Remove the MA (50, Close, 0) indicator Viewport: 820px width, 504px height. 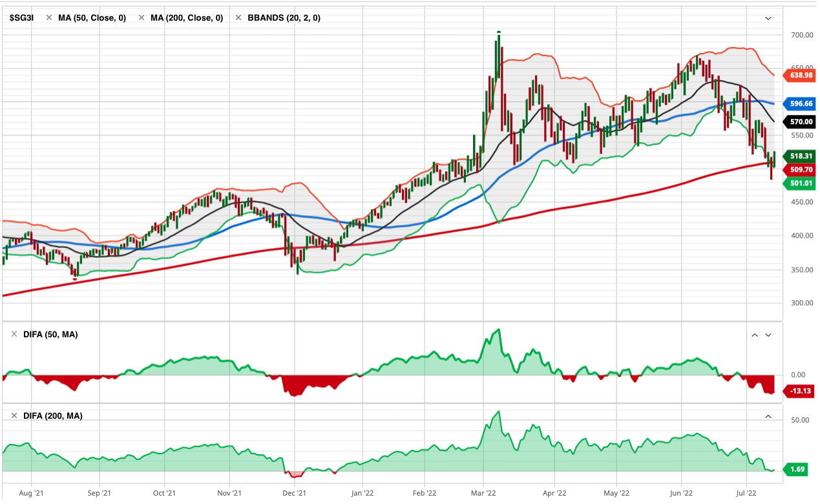[x=49, y=18]
